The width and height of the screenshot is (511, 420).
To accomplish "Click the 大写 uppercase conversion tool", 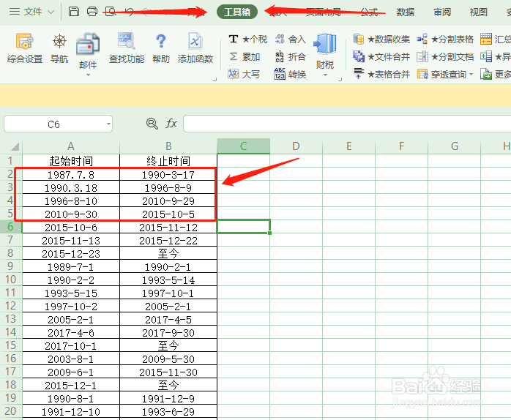I will pos(244,75).
